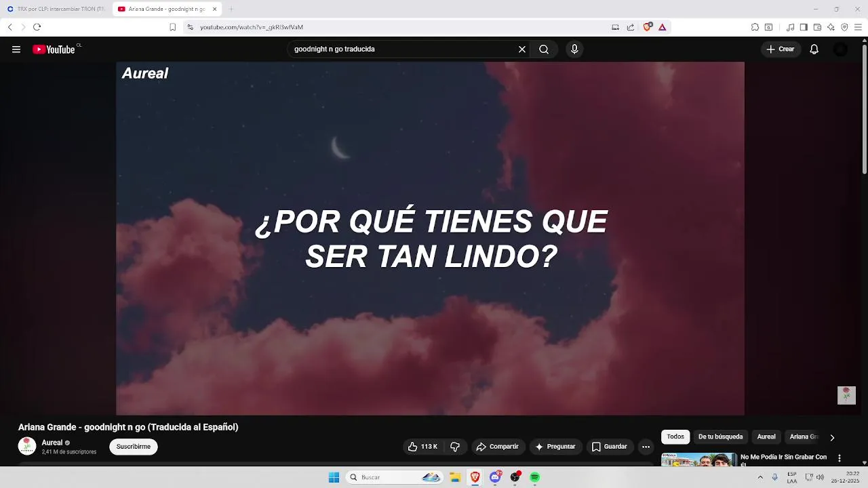Open recommended video No Me Podia Ir
Image resolution: width=868 pixels, height=488 pixels.
click(783, 459)
